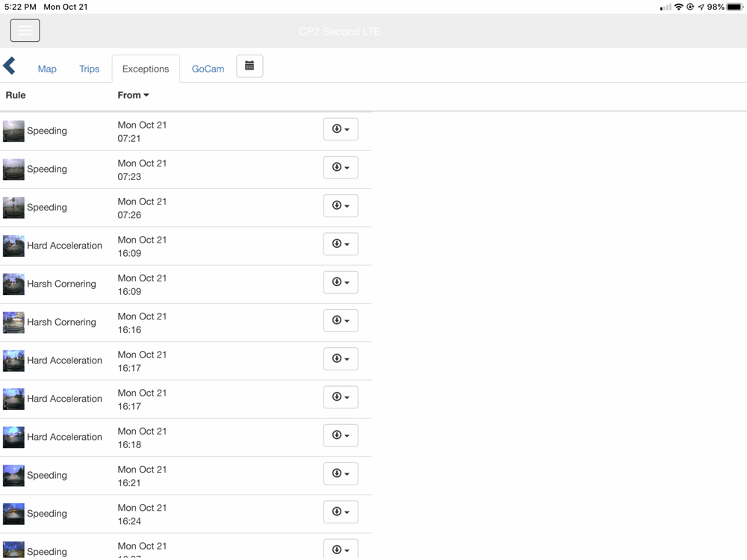Select the Speeding rule label at 07:21
Viewport: 747px width, 560px height.
coord(46,131)
